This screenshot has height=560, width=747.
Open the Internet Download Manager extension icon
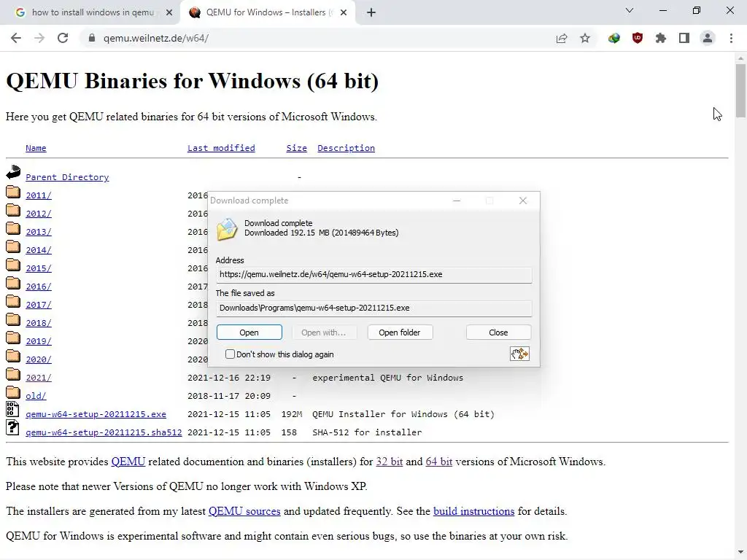click(614, 38)
